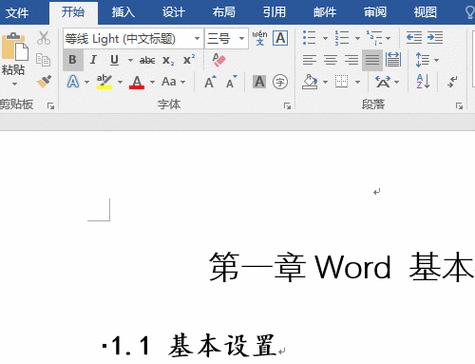Open Font dialog launcher
Screen dimensions: 475x364
coord(287,106)
